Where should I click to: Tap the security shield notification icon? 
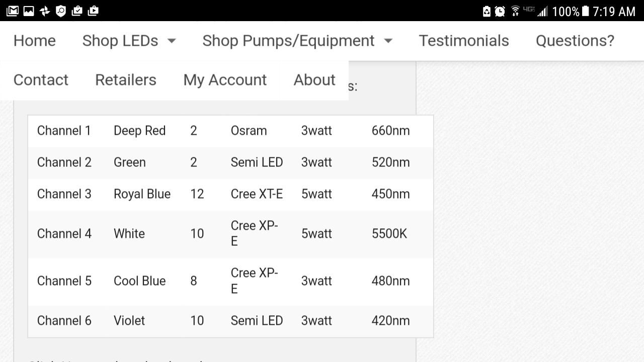(61, 11)
